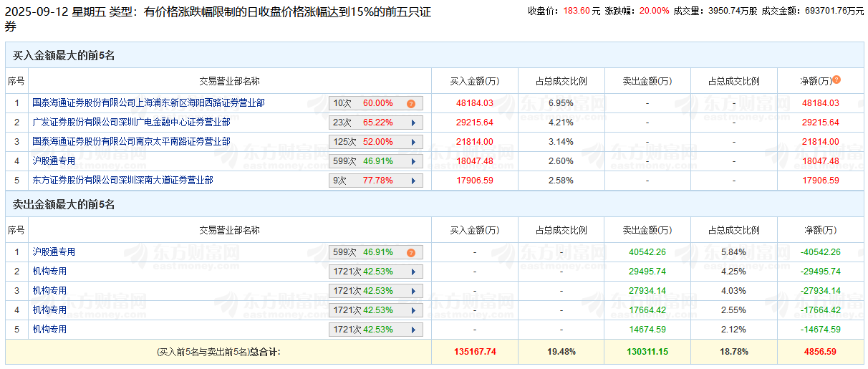Open 国泰海通证券上海浦东新区海阳西路营业部 link
Viewport: 868px width, 369px height.
tap(149, 103)
